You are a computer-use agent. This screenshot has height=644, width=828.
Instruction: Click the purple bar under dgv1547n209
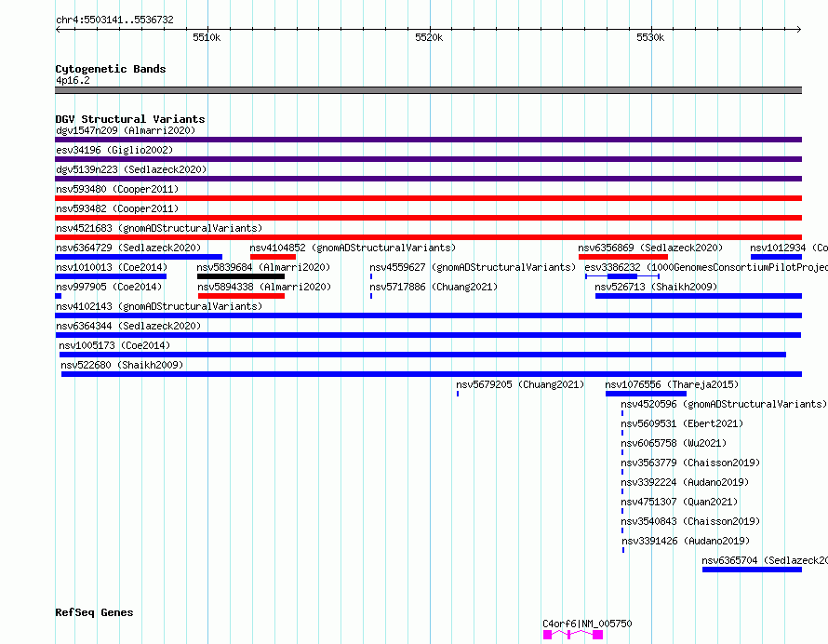pyautogui.click(x=428, y=140)
